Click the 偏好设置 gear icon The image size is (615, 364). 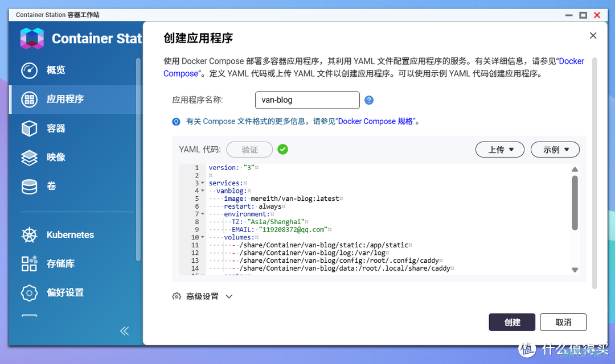click(x=30, y=293)
